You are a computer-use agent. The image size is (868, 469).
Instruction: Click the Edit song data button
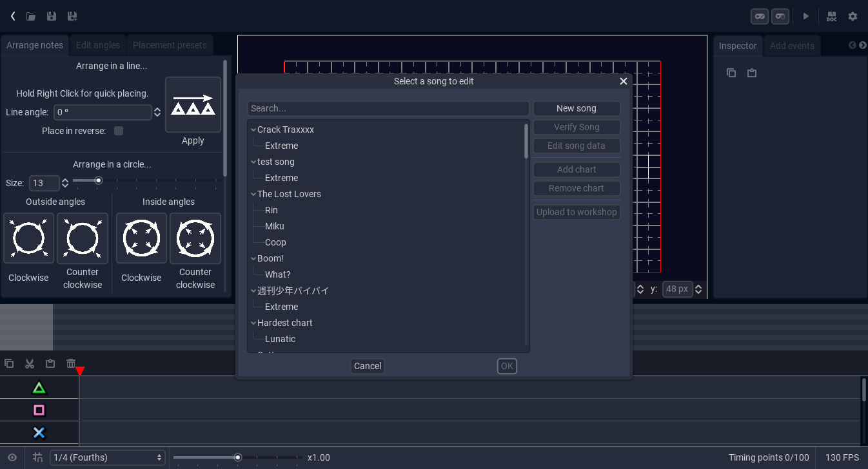pos(577,146)
